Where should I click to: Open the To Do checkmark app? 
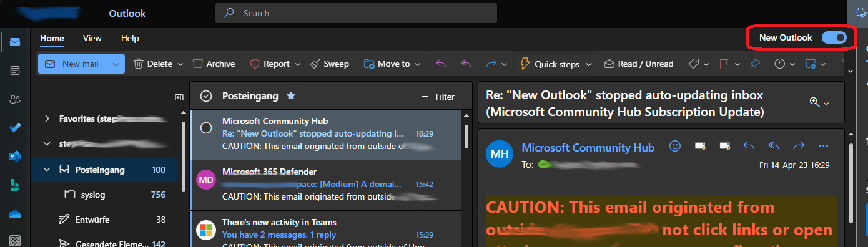pyautogui.click(x=15, y=128)
